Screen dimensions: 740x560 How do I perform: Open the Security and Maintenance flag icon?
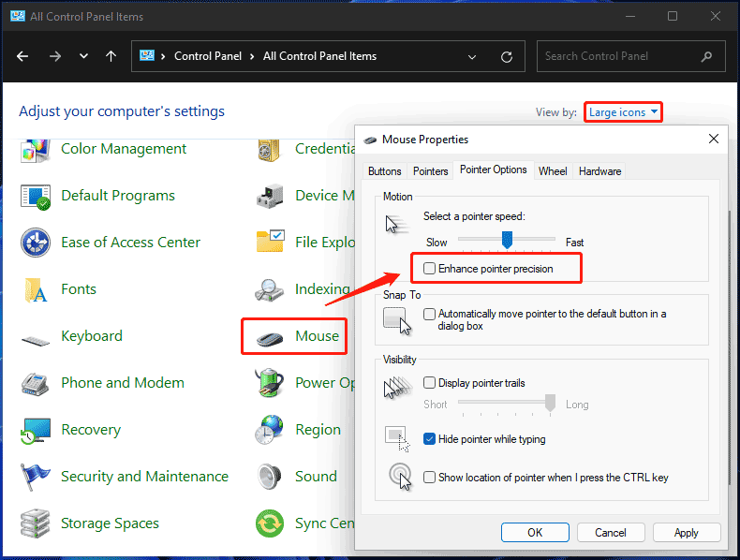tap(36, 477)
